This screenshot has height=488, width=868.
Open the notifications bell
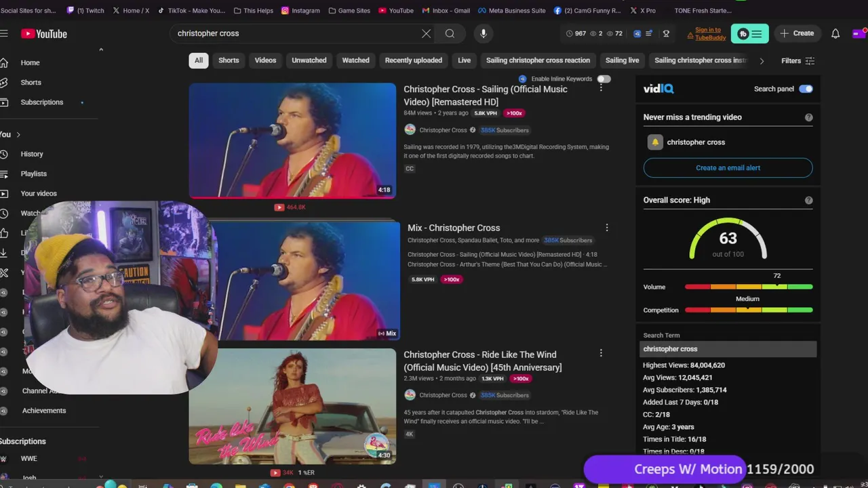tap(835, 33)
